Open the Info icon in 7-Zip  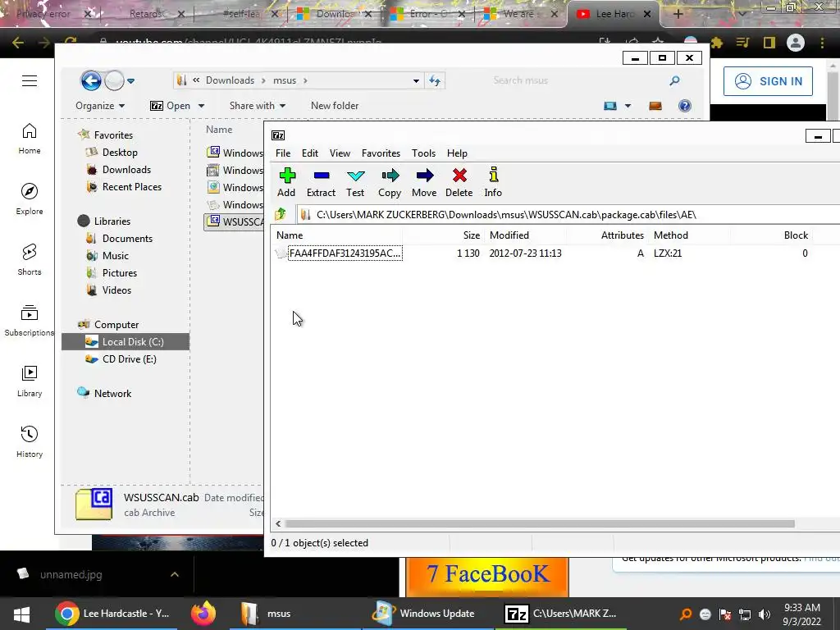tap(493, 175)
